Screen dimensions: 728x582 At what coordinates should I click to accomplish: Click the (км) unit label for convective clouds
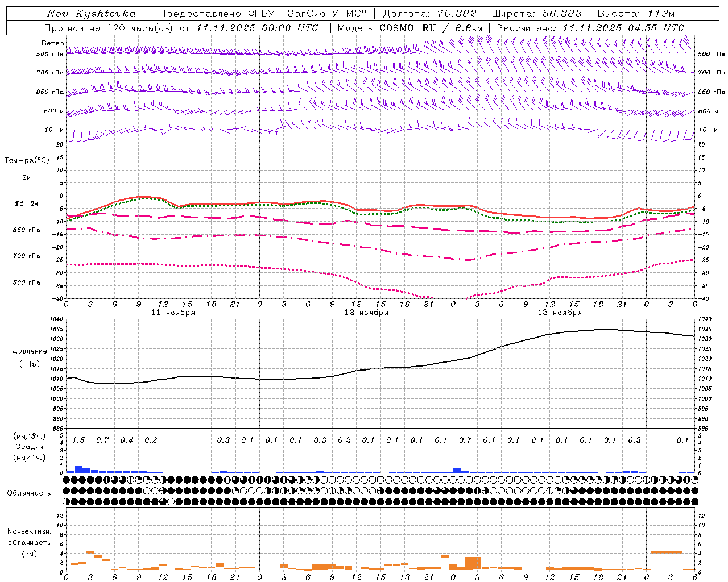pyautogui.click(x=29, y=554)
